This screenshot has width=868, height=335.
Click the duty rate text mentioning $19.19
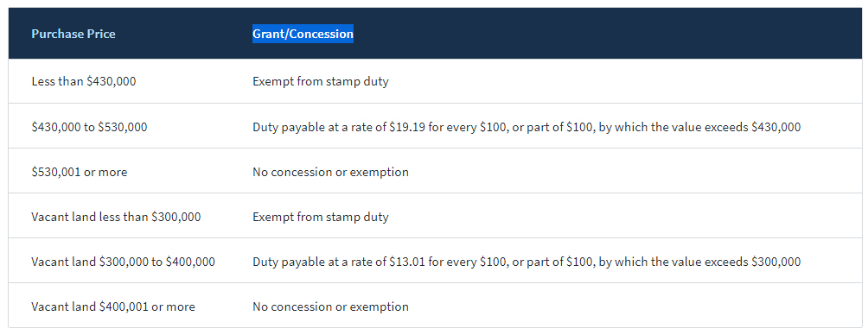point(527,127)
